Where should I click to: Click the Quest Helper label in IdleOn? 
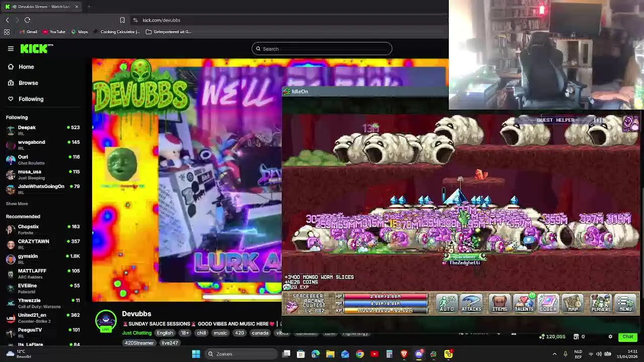click(555, 120)
